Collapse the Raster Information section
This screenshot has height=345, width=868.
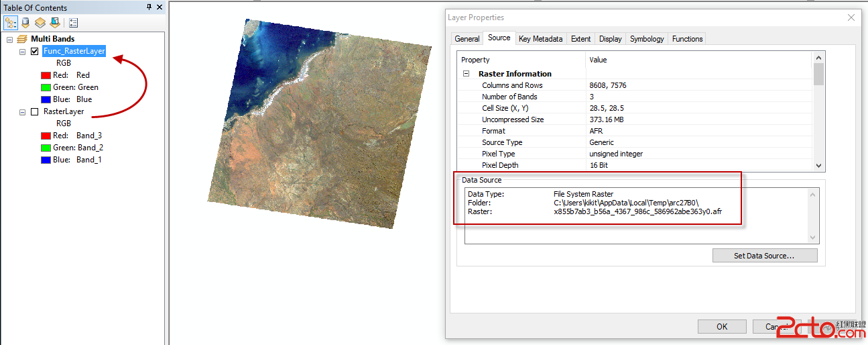tap(467, 74)
